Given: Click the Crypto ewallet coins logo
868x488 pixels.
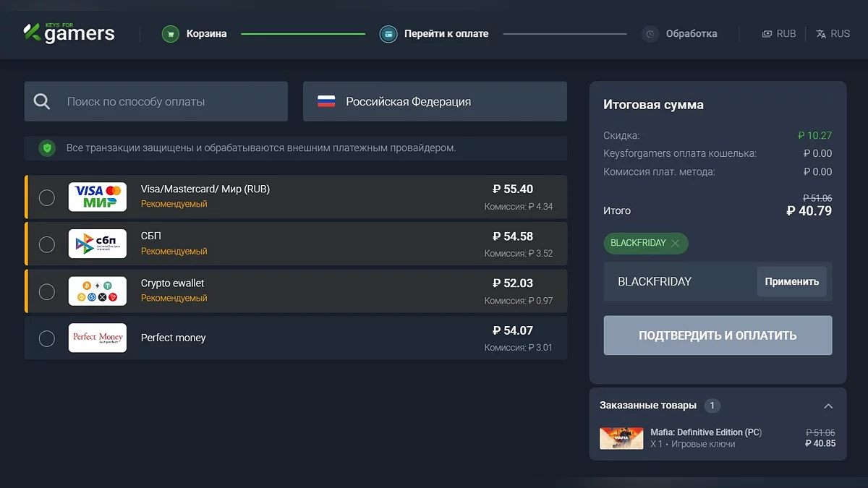Looking at the screenshot, I should click(98, 291).
